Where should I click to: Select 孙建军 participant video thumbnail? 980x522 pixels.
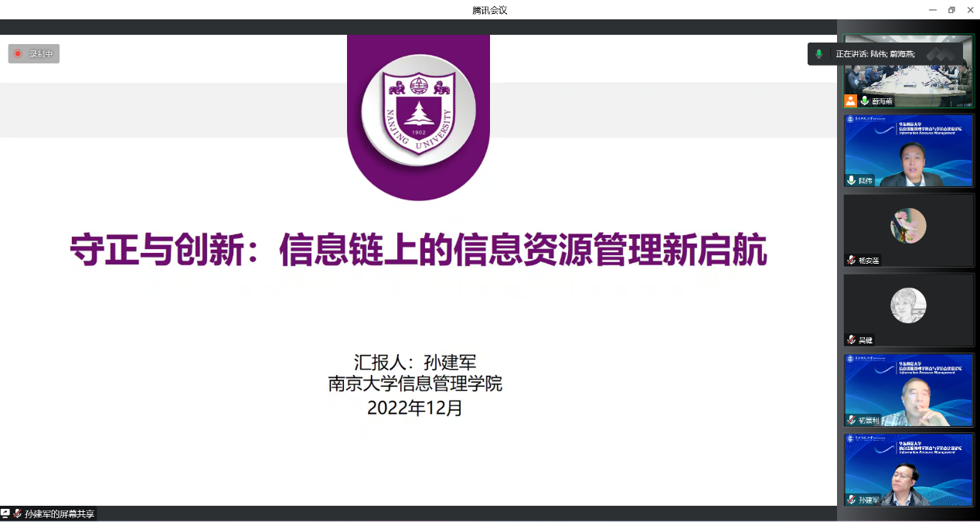[x=909, y=469]
